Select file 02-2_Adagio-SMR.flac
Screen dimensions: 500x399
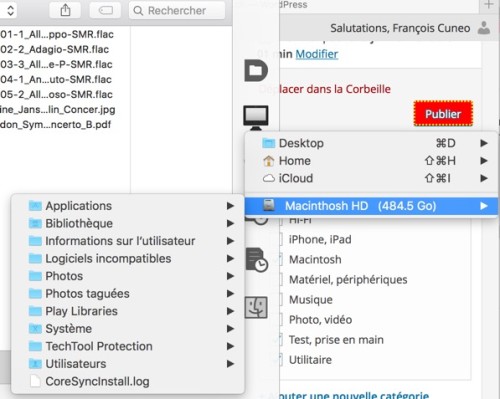pyautogui.click(x=55, y=49)
